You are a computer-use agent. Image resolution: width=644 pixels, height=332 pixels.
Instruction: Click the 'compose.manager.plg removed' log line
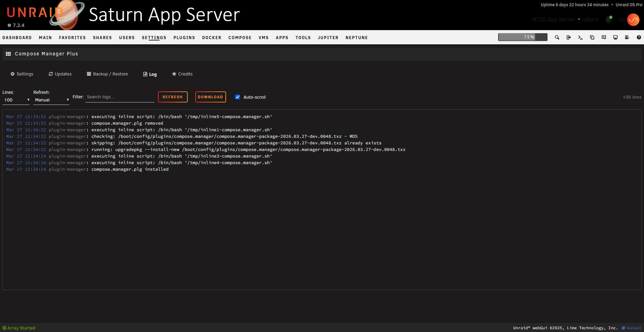pos(85,123)
